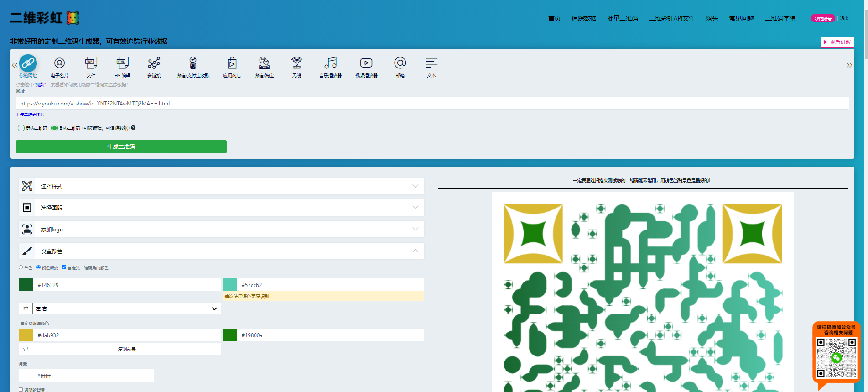Screen dimensions: 868x392
Task: Click the person frame icon of 添加logo
Action: coord(27,229)
